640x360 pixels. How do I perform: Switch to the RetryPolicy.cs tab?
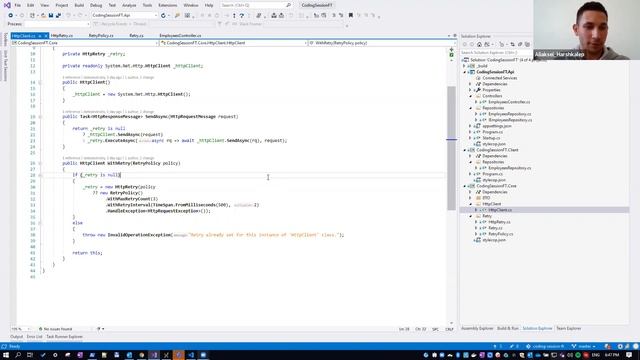[x=101, y=36]
